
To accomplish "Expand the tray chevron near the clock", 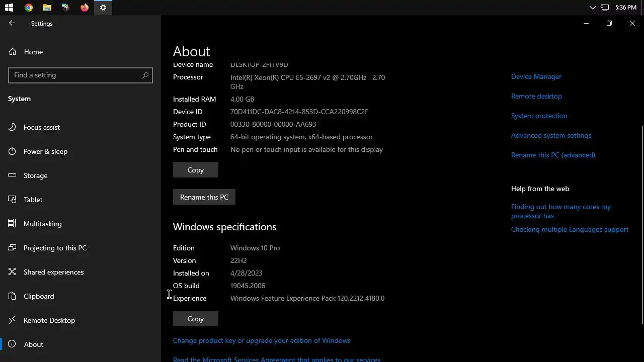I will point(592,8).
